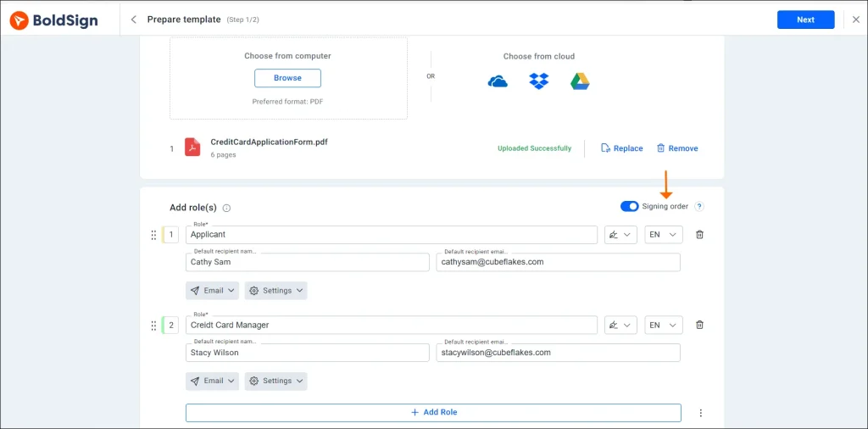Open Settings dropdown for Applicant
Viewport: 868px width, 429px height.
[275, 291]
